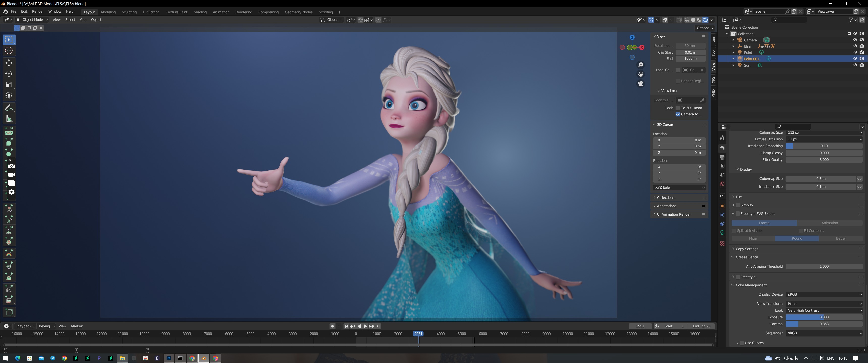Open the Tool settings properties tab icon
The image size is (868, 363).
(x=722, y=137)
